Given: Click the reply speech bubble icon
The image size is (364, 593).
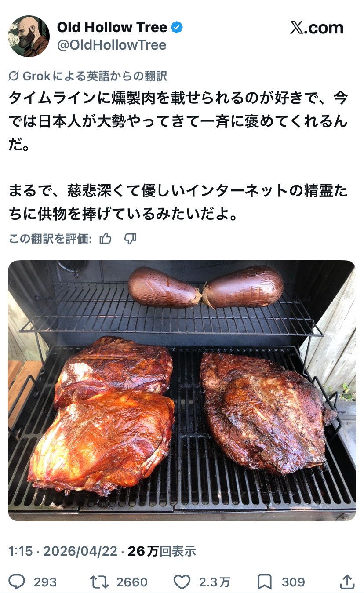Looking at the screenshot, I should [17, 582].
